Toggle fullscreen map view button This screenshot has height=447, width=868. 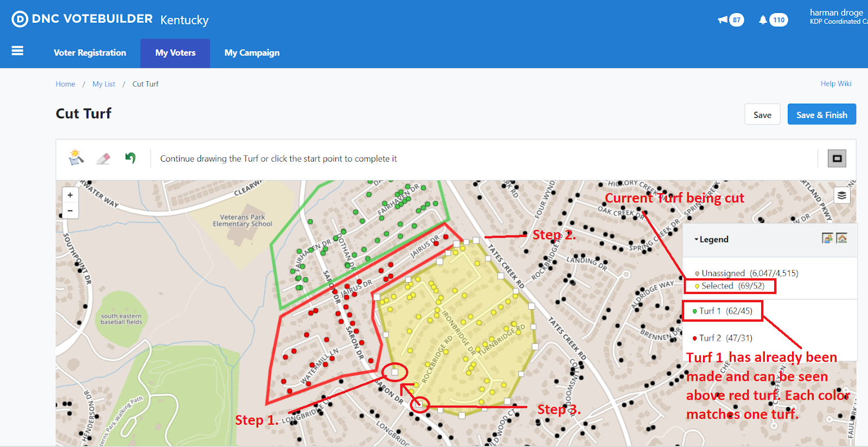pyautogui.click(x=837, y=158)
